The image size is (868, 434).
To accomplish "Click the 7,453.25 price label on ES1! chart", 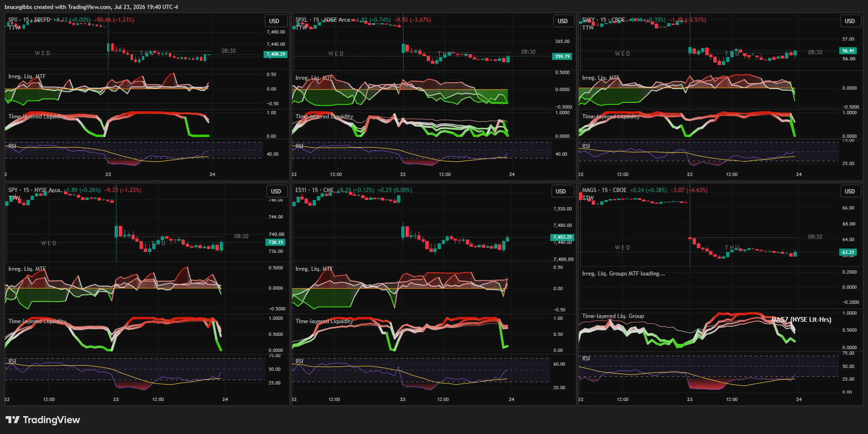I will point(562,237).
